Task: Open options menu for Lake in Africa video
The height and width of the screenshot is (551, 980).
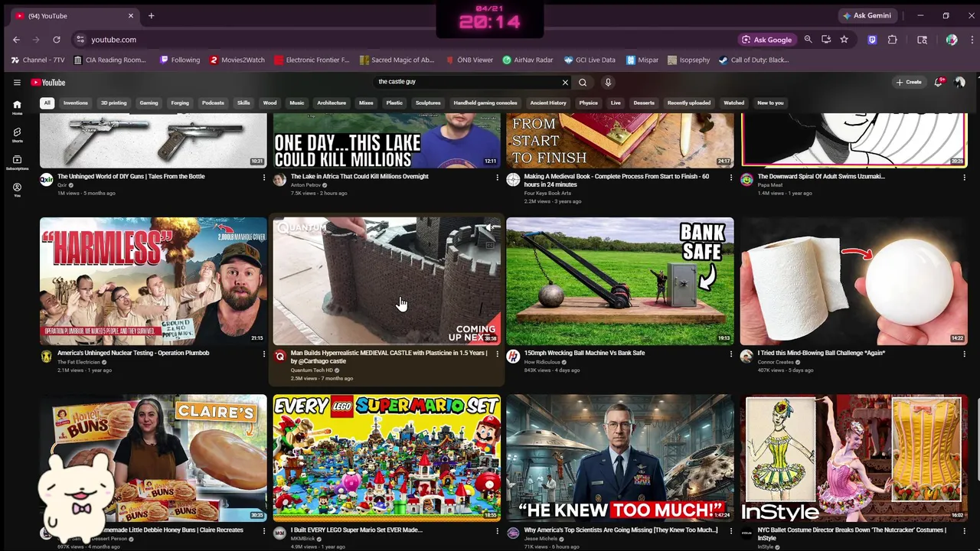Action: pos(497,178)
